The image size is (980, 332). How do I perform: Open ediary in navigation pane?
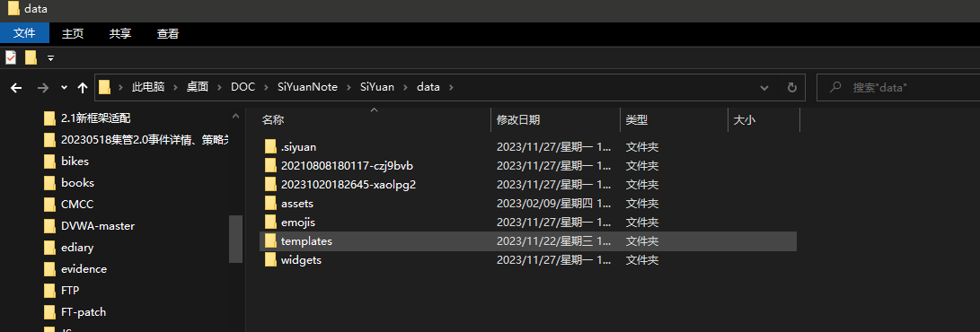77,247
